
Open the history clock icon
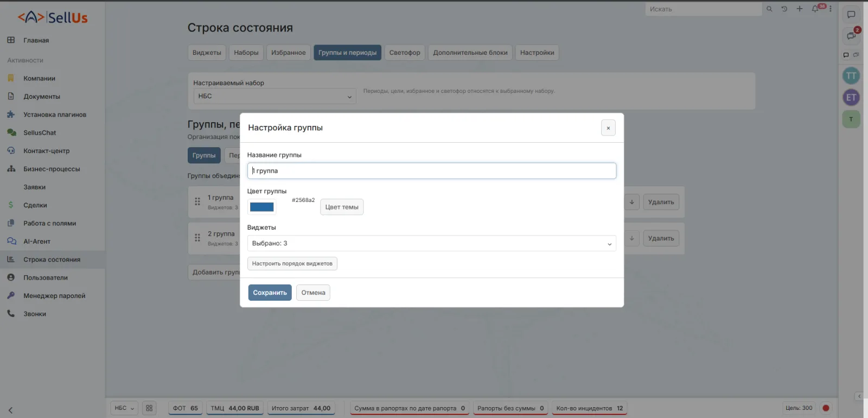coord(784,9)
